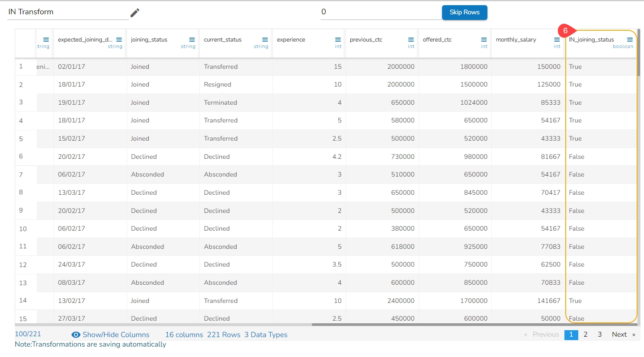Open the expected_joining_date column menu icon
This screenshot has height=357, width=644.
119,40
